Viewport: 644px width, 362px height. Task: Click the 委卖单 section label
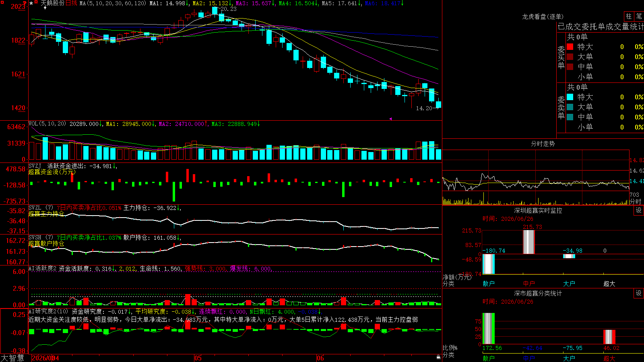click(561, 108)
